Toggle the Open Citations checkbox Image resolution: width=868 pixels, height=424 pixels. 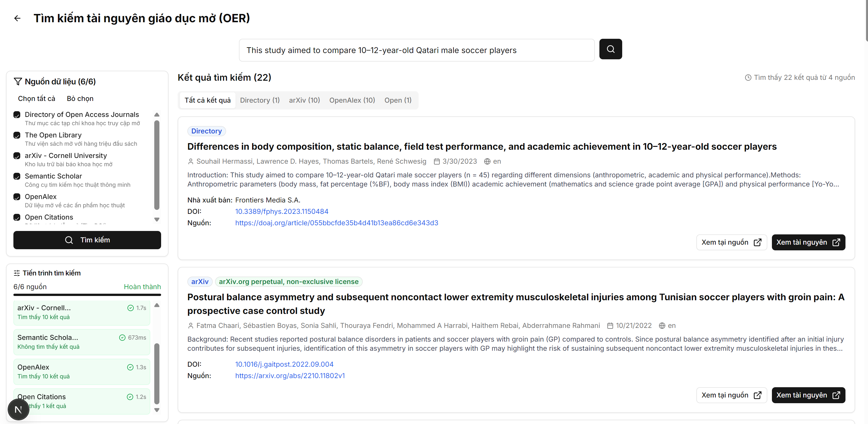[x=17, y=218]
